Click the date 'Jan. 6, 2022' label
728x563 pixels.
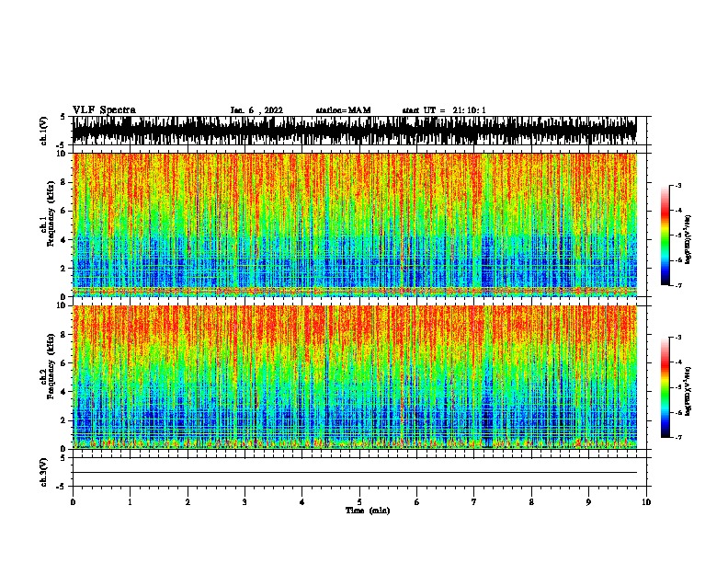click(256, 110)
